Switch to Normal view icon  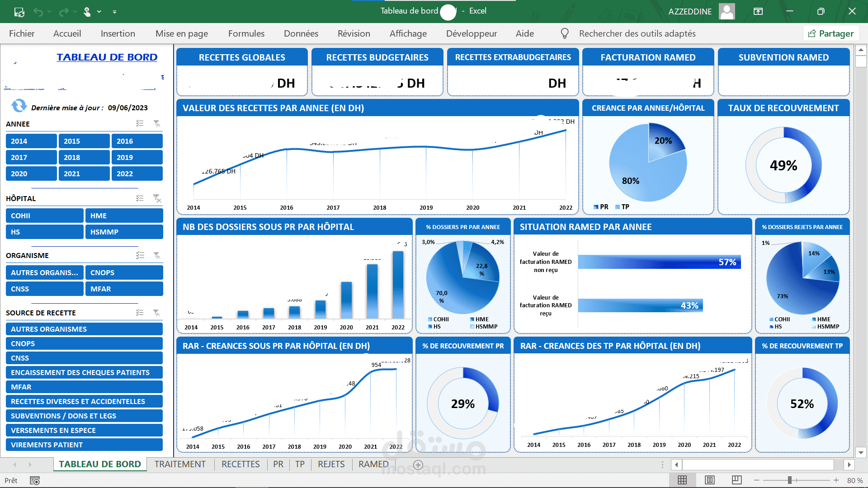(x=682, y=480)
